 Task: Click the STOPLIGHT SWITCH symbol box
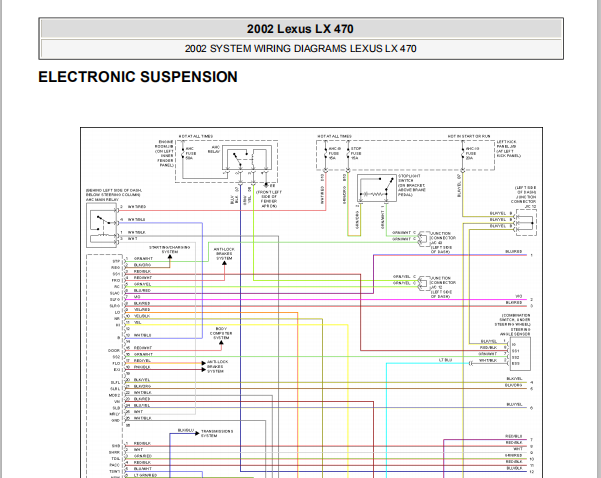[377, 188]
